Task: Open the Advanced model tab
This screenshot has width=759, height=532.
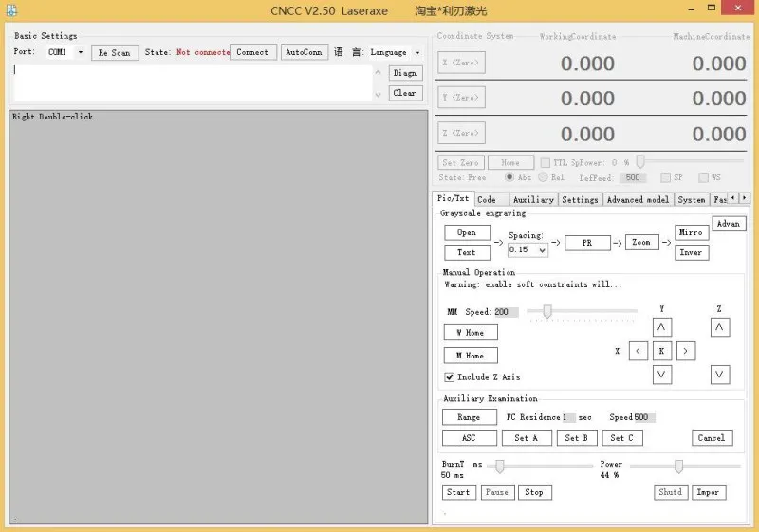Action: click(x=638, y=199)
